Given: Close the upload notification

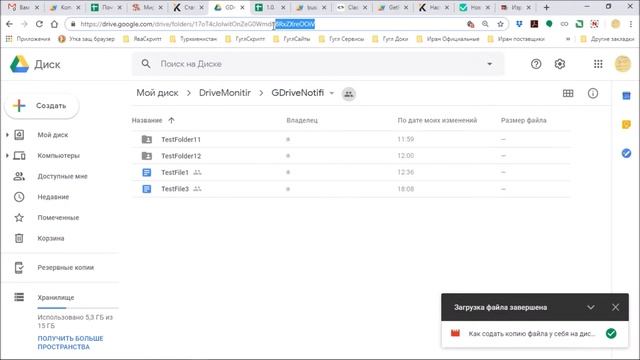Looking at the screenshot, I should pos(615,307).
